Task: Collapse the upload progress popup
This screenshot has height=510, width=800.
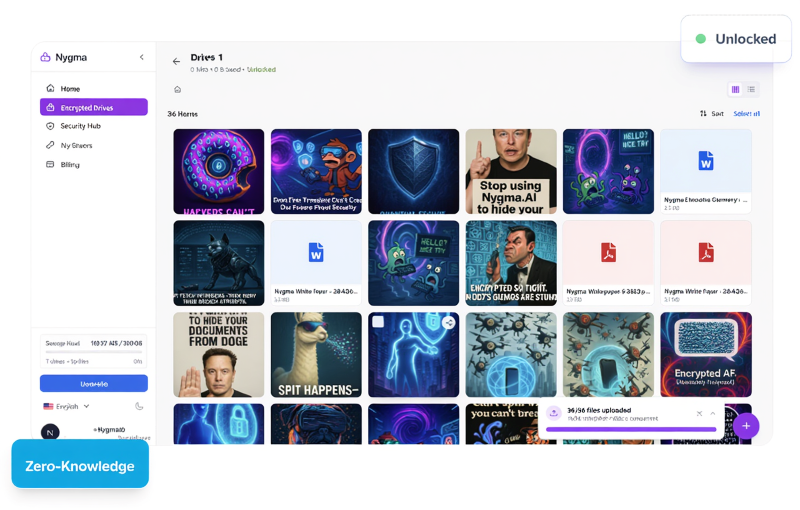Action: click(x=713, y=413)
